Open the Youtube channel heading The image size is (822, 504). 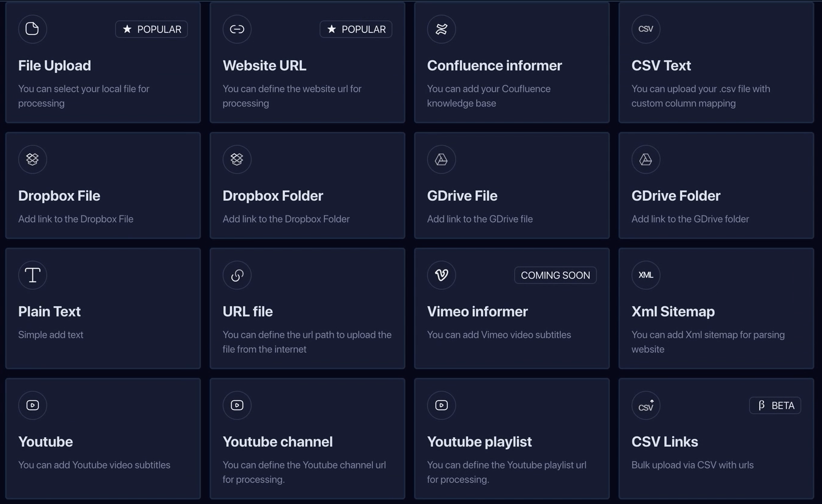click(277, 441)
